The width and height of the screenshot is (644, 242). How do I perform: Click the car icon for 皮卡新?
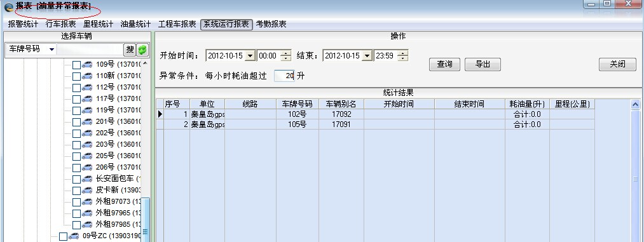[87, 191]
